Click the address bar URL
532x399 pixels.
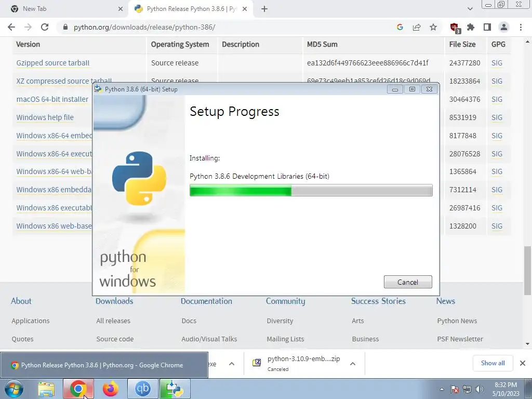pyautogui.click(x=144, y=27)
